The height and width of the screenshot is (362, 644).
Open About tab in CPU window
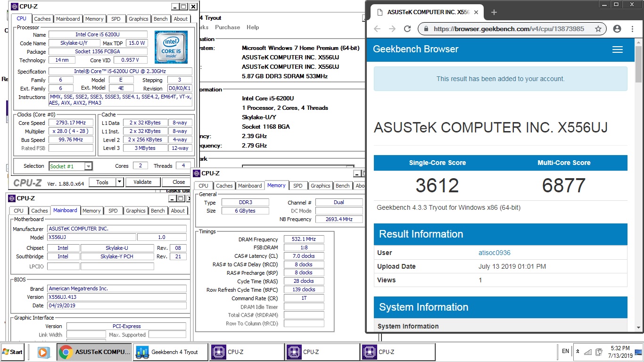click(181, 19)
